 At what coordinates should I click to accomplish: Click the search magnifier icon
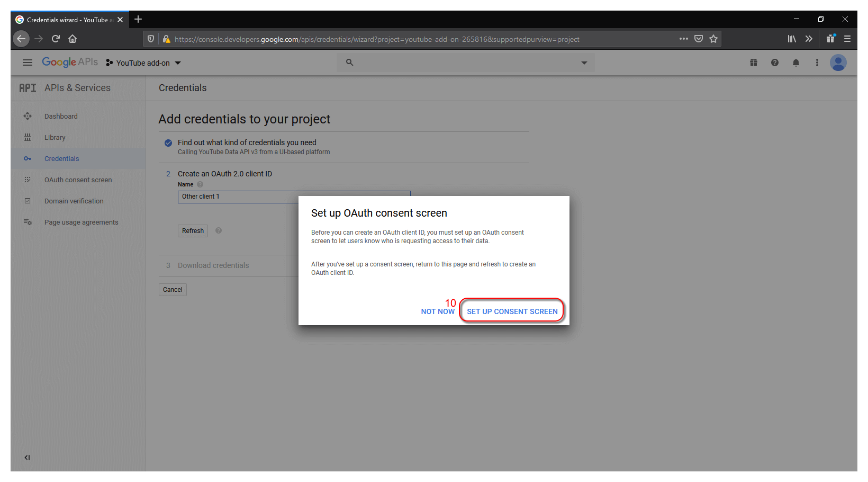(x=349, y=63)
